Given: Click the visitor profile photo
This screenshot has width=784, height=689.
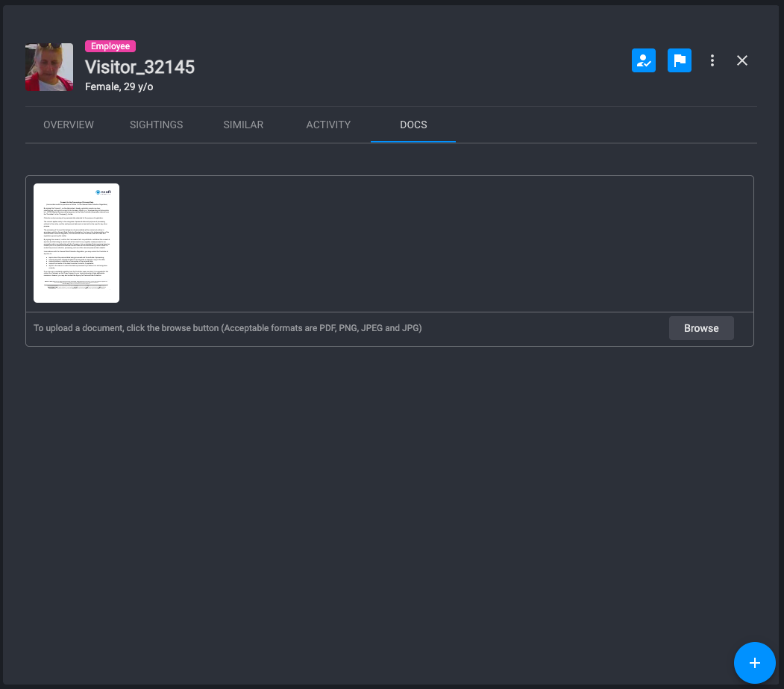Looking at the screenshot, I should coord(49,67).
